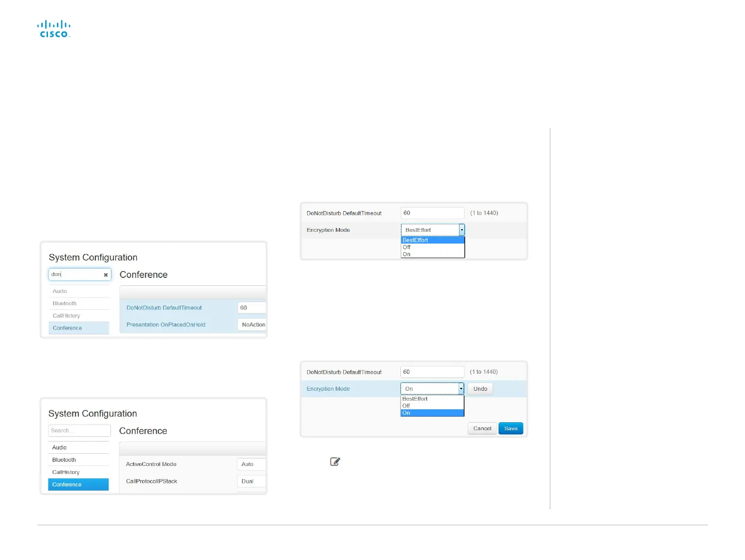Select Off in the lower Encryption Mode list

pos(432,406)
